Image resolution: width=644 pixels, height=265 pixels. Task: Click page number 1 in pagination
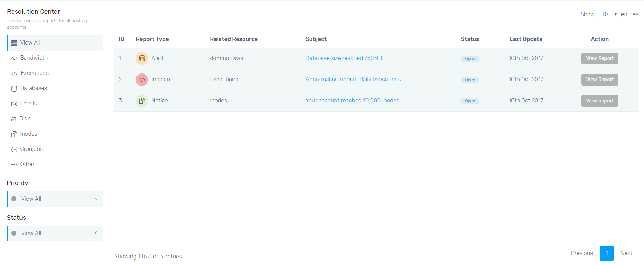(606, 253)
